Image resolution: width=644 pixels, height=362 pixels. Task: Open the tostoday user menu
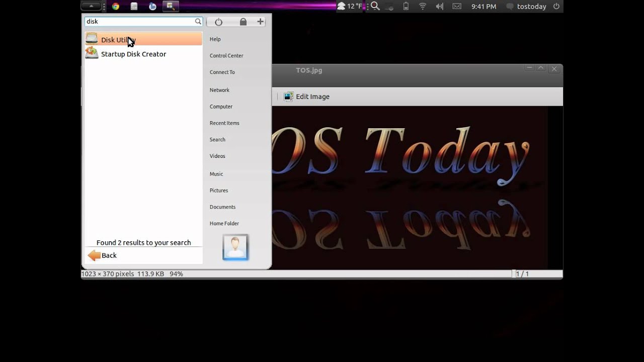[x=526, y=7]
